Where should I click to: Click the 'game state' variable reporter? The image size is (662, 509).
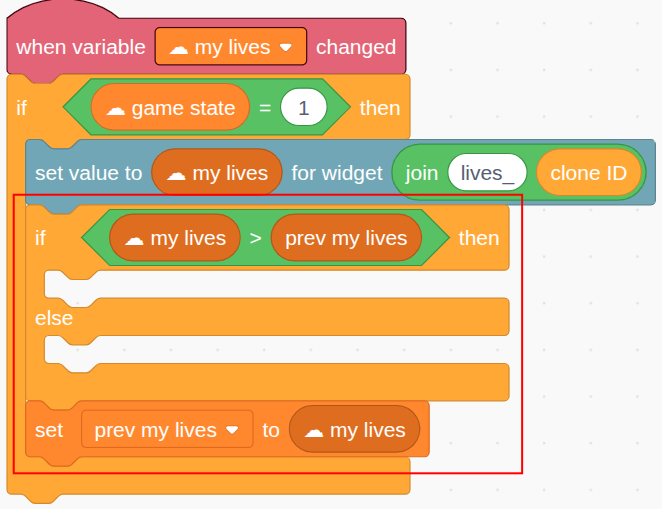[x=170, y=107]
